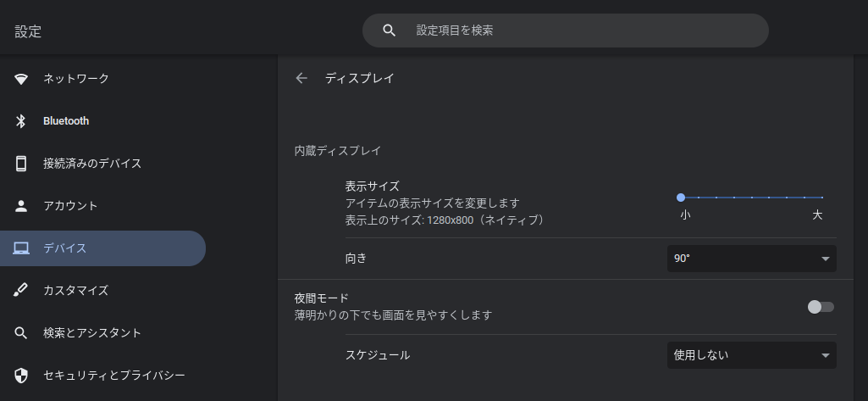Screen dimensions: 868x401
Task: Click the 表示サイズ slider handle
Action: pos(681,198)
